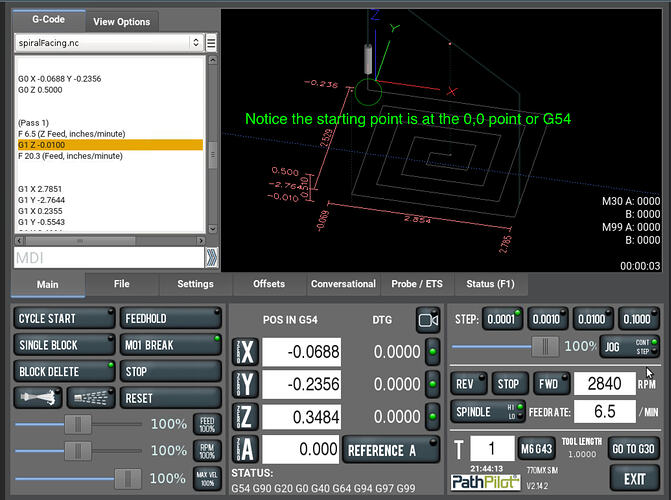Switch to the View Options tab
This screenshot has height=500, width=671.
[122, 22]
